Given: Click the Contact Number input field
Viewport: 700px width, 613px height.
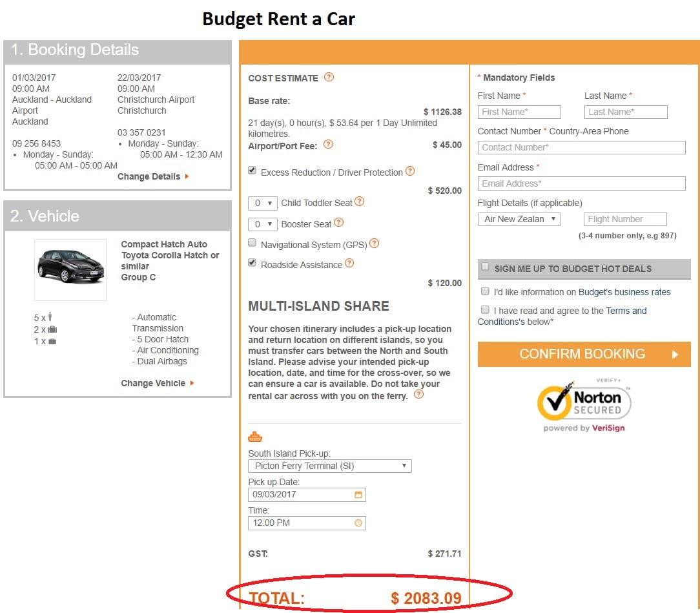Looking at the screenshot, I should pyautogui.click(x=582, y=148).
